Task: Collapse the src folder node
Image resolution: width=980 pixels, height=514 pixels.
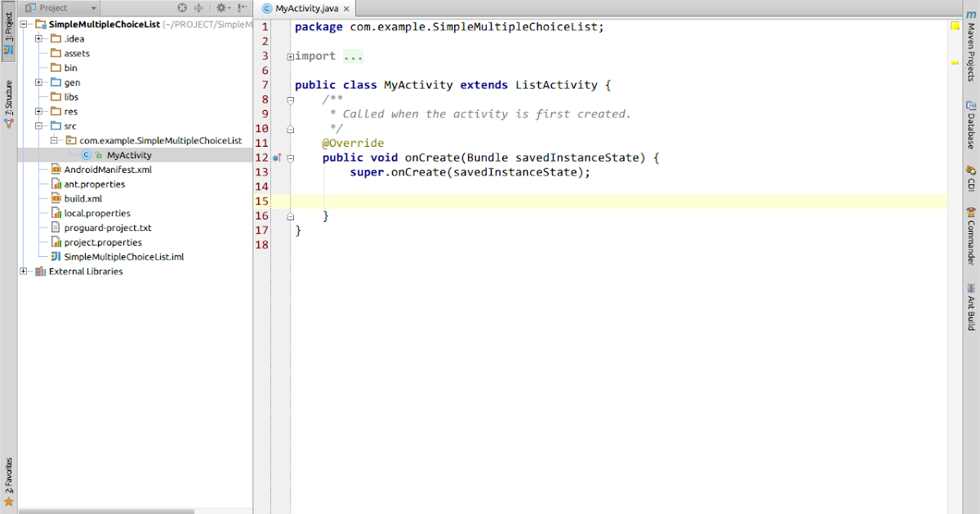Action: click(38, 126)
